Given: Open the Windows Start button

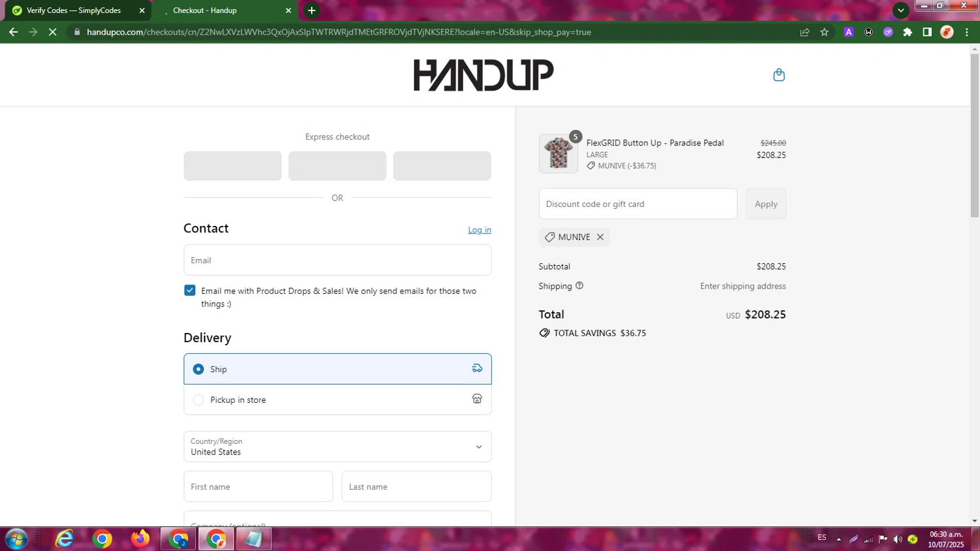Looking at the screenshot, I should [16, 539].
